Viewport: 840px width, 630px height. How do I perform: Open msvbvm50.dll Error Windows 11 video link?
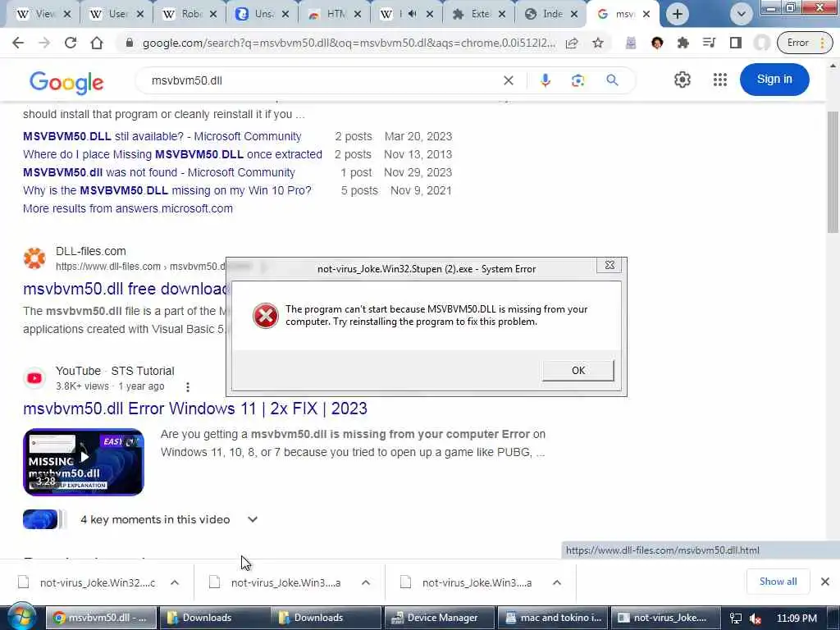(x=195, y=409)
